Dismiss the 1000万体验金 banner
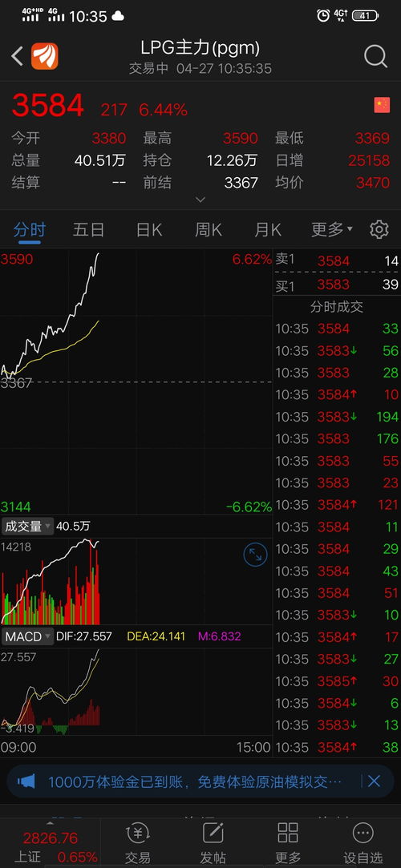The image size is (401, 868). pos(375,781)
